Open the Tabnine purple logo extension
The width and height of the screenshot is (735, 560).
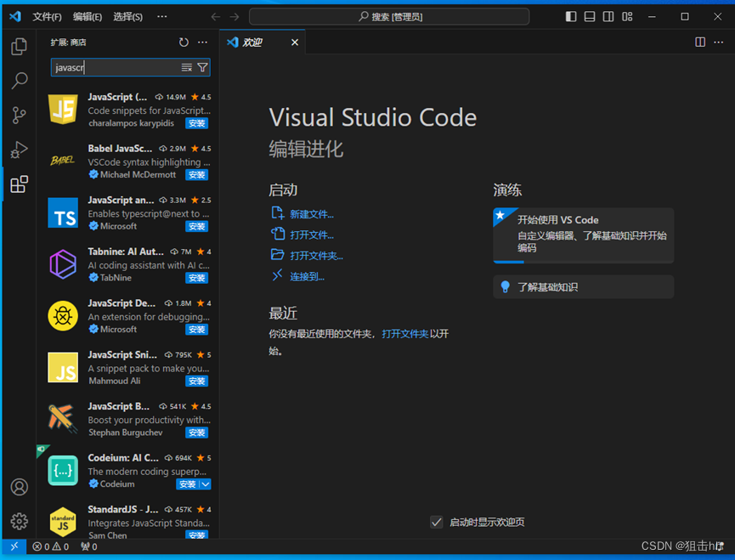63,264
